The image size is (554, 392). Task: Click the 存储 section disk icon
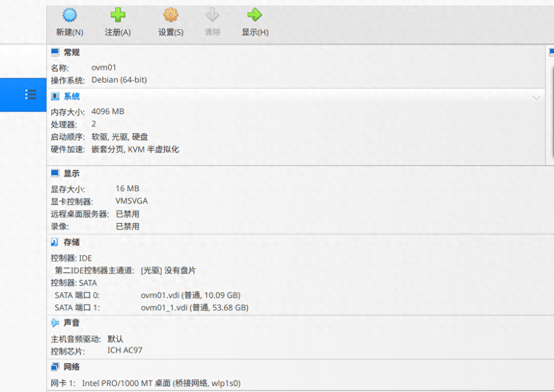(x=55, y=242)
